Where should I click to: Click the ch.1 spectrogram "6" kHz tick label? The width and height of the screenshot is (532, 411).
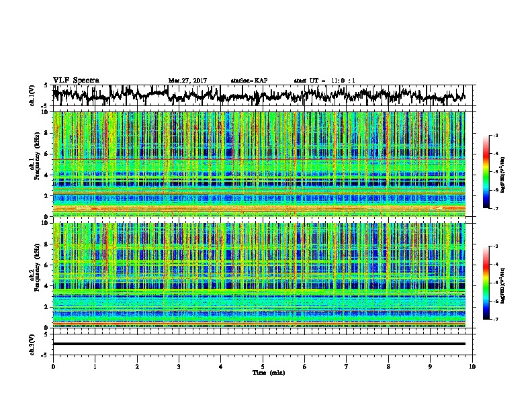(47, 154)
